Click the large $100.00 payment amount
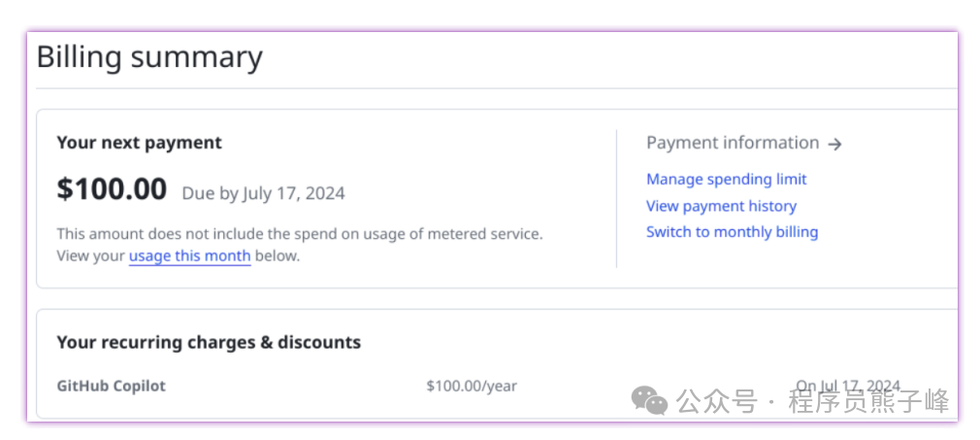980x440 pixels. pos(112,189)
